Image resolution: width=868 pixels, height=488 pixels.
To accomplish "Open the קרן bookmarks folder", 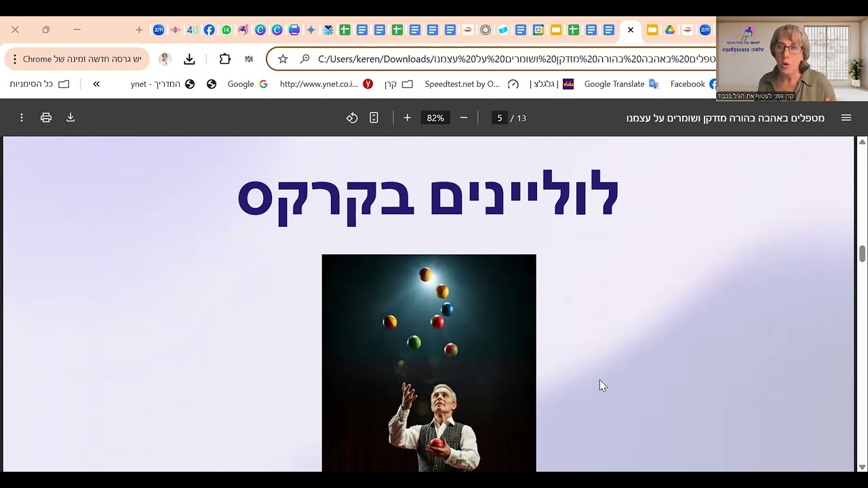I will [x=399, y=84].
